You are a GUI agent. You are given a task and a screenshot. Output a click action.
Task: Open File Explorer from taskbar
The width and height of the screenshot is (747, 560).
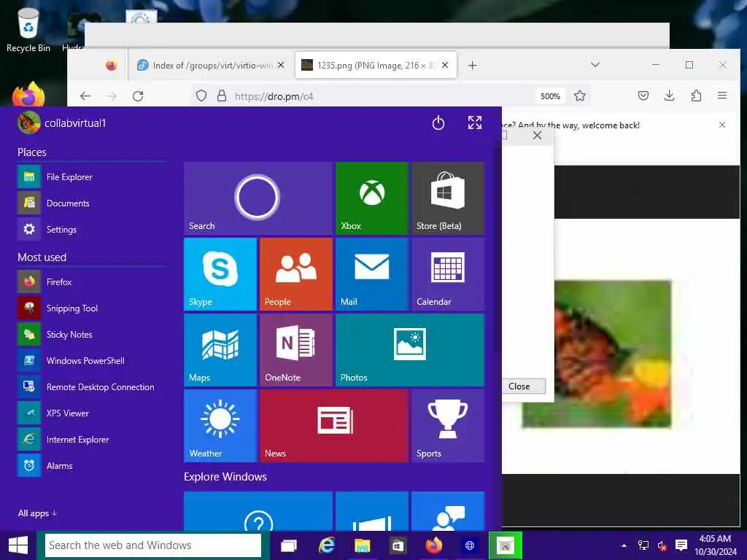[362, 545]
